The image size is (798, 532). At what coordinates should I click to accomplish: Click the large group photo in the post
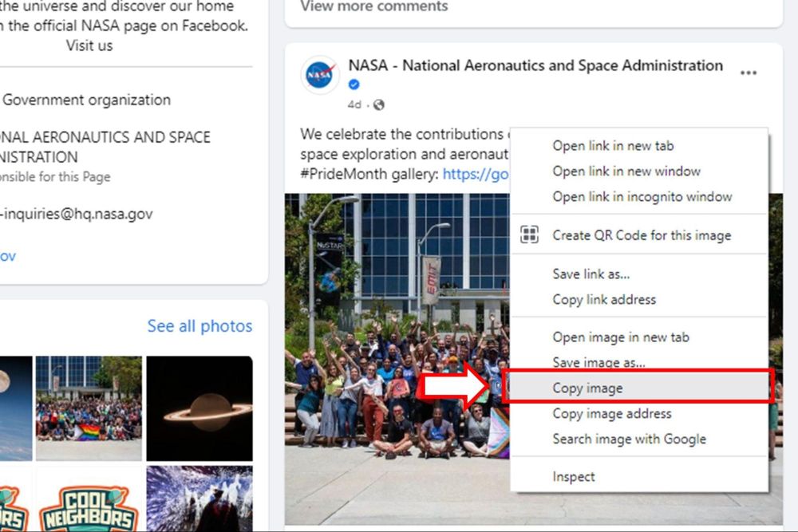[x=397, y=359]
